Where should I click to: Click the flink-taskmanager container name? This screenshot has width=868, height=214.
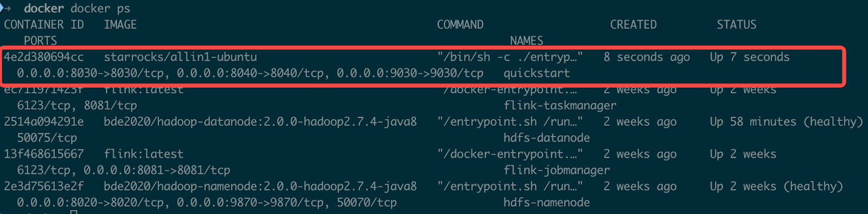click(x=560, y=106)
